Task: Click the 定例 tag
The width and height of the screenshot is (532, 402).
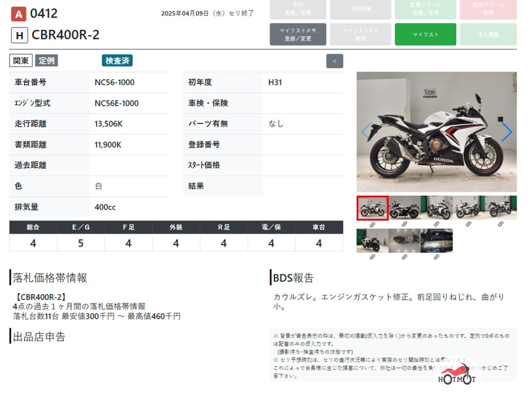Action: point(47,61)
